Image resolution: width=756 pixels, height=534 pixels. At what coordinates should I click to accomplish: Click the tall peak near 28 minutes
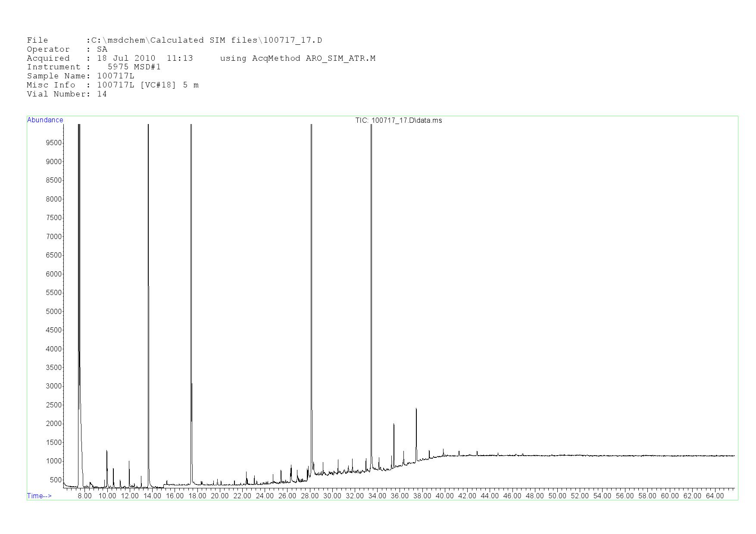[311, 258]
